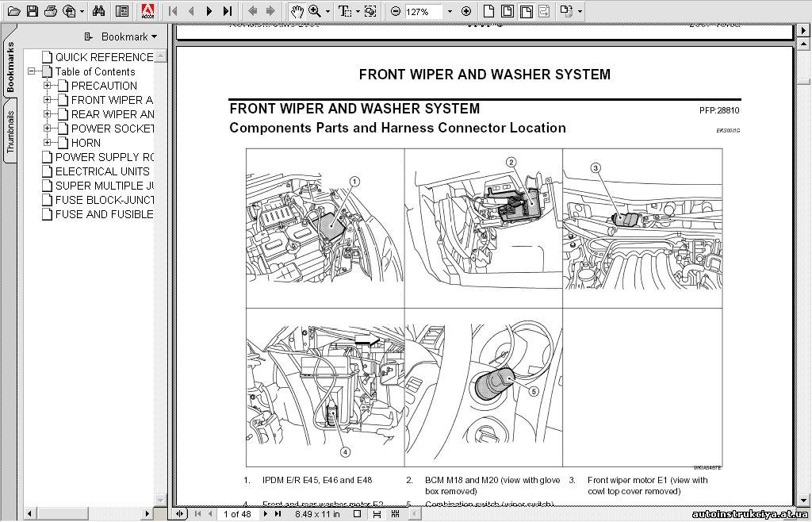Open QUICK REFERENCE bookmark

click(104, 57)
